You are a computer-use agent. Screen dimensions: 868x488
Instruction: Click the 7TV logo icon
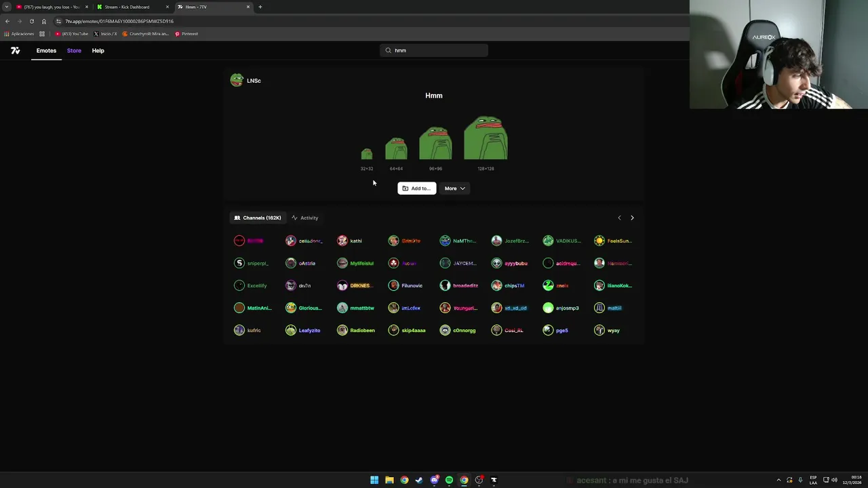point(15,51)
